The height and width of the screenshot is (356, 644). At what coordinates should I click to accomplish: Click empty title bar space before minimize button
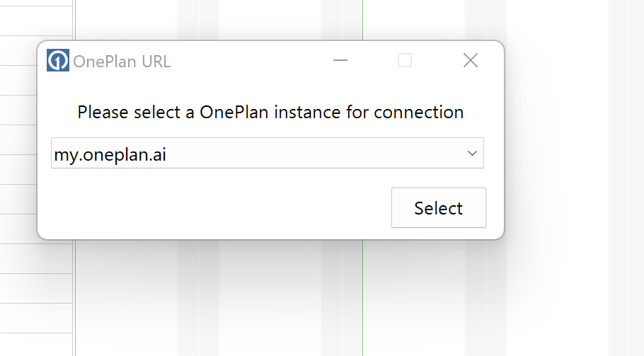[251, 61]
